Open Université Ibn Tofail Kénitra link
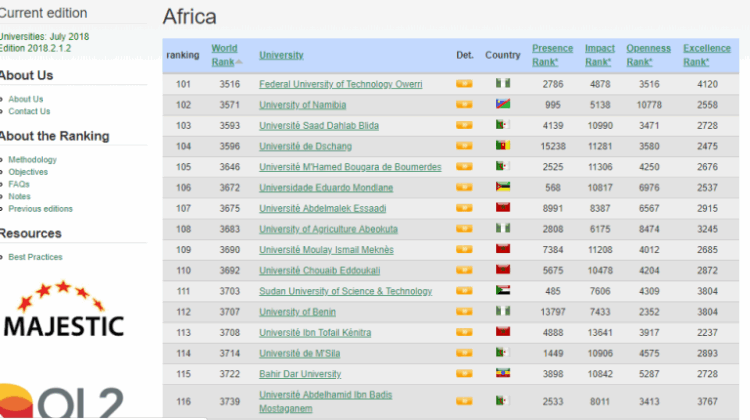750x420 pixels. [x=315, y=332]
